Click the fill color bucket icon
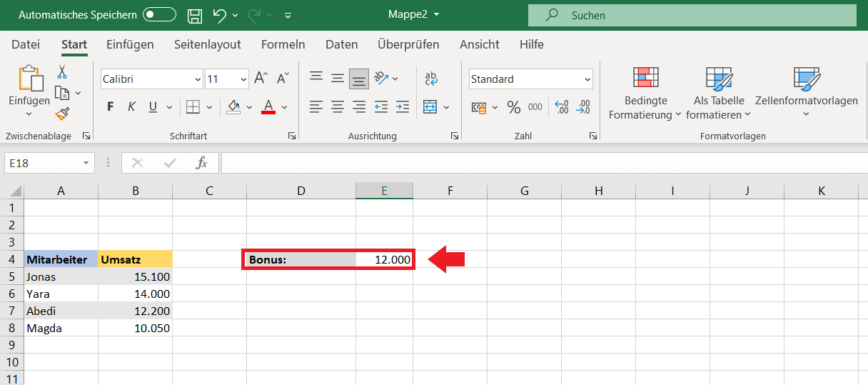 (x=233, y=107)
